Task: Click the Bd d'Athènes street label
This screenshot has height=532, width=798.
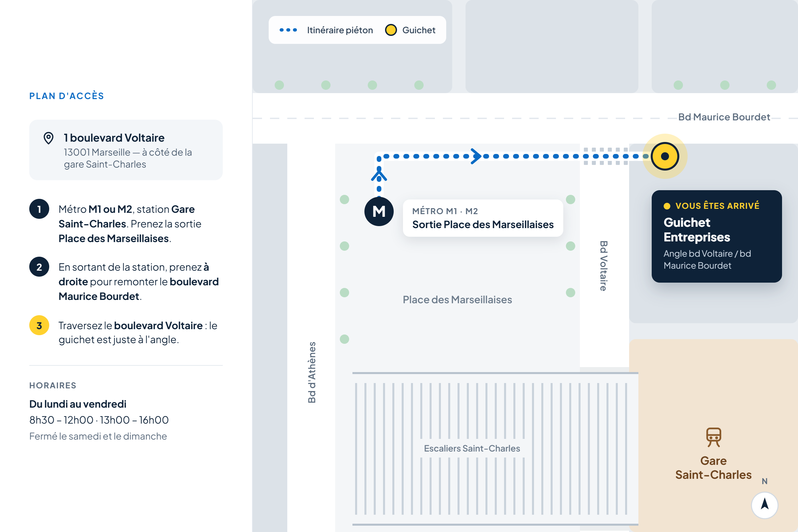Action: 312,372
